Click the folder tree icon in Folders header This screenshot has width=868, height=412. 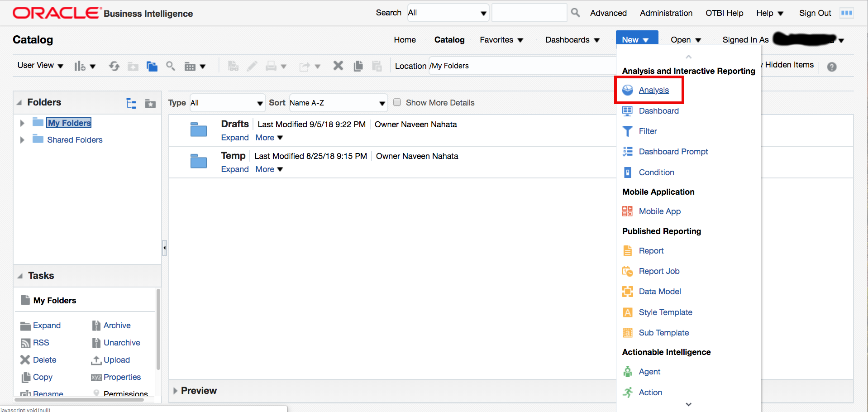(131, 103)
